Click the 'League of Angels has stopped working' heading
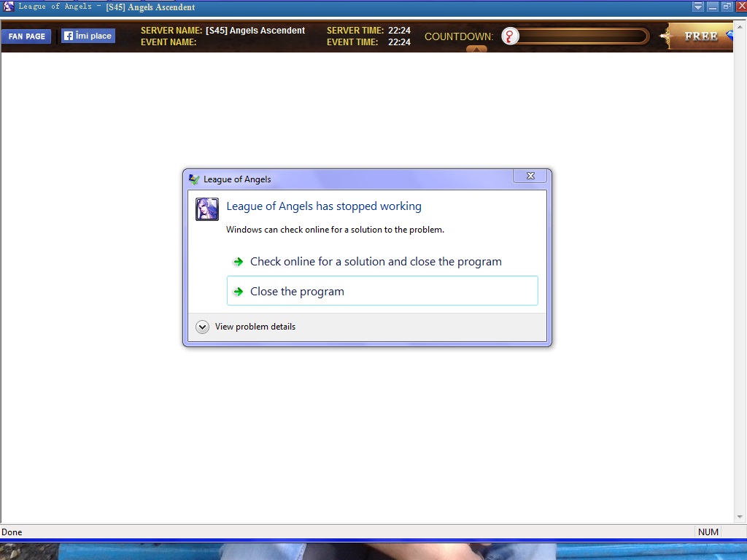This screenshot has height=560, width=747. [324, 206]
